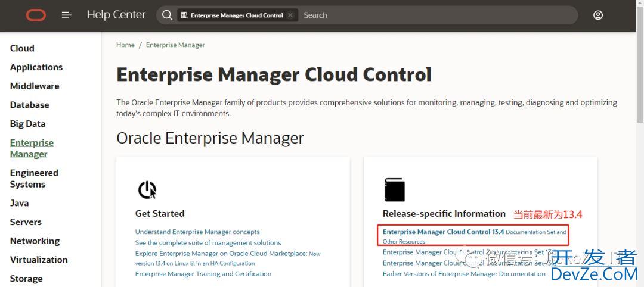Click the books icon in search chip
644x287 pixels.
pyautogui.click(x=184, y=15)
